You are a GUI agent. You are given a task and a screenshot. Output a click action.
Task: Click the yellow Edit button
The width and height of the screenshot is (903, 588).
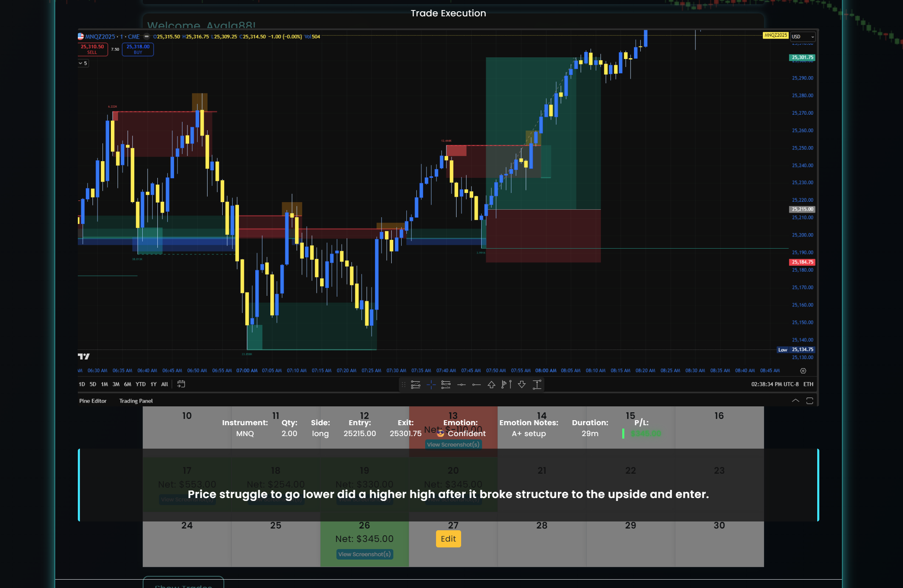448,539
